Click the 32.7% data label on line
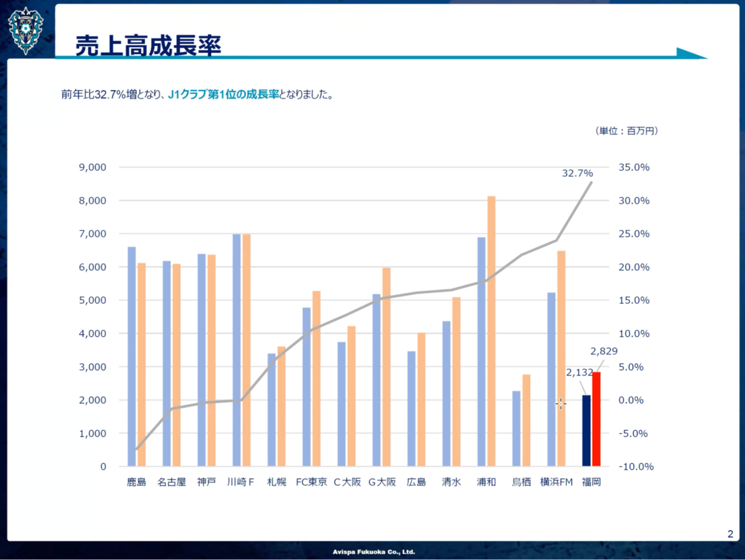Viewport: 745px width, 560px height. click(x=577, y=173)
